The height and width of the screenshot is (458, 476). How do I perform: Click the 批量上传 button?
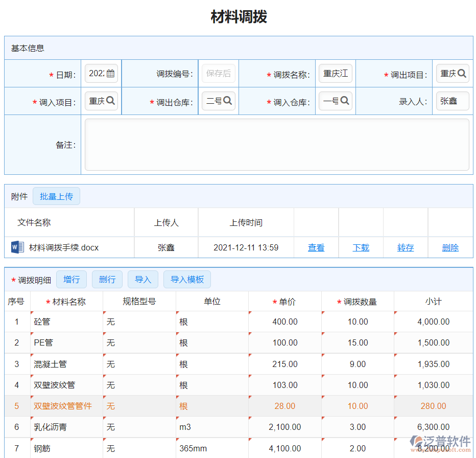pyautogui.click(x=56, y=196)
